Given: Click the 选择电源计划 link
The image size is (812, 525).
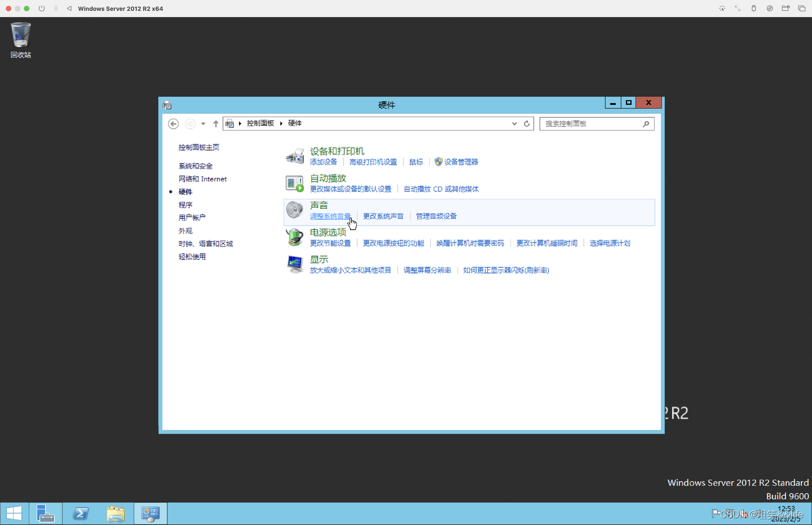Looking at the screenshot, I should coord(610,243).
